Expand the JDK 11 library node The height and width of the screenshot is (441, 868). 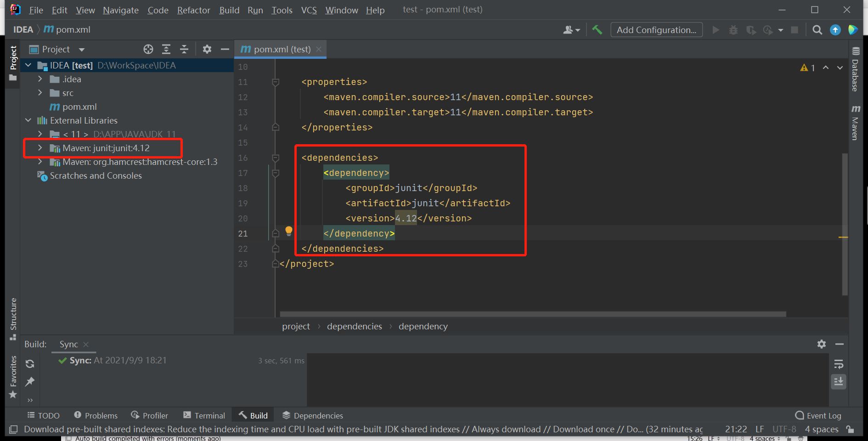[x=40, y=134]
